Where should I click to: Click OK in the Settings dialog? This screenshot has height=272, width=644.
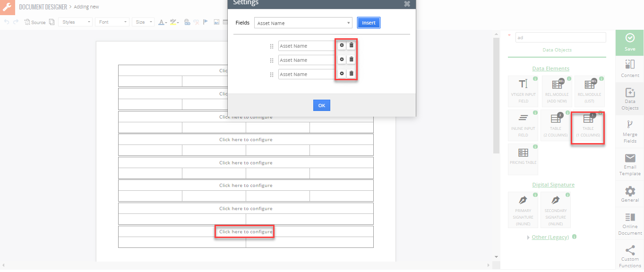(322, 105)
